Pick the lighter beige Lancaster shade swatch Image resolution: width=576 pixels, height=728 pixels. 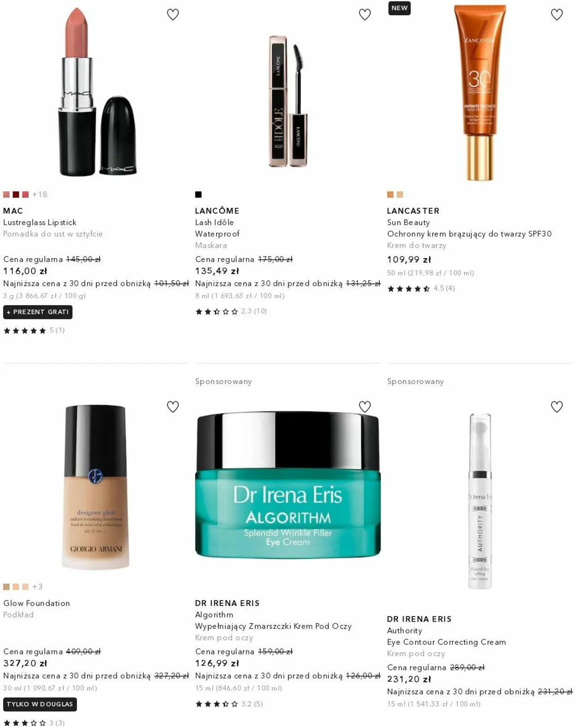point(400,194)
